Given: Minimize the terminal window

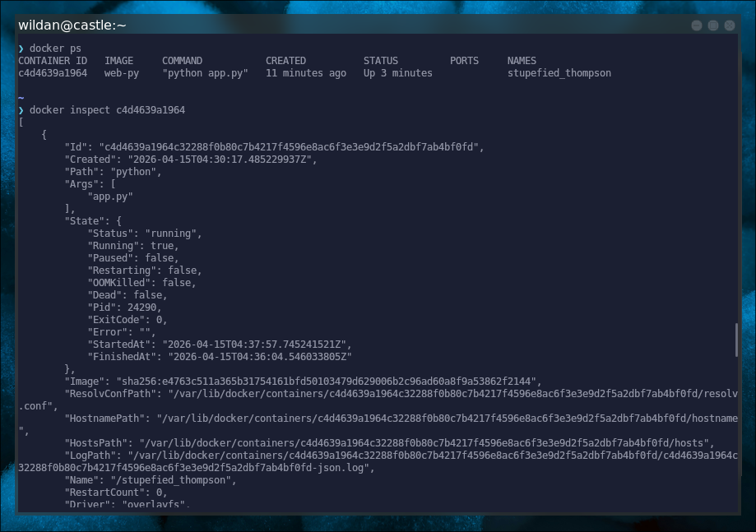Looking at the screenshot, I should [698, 25].
